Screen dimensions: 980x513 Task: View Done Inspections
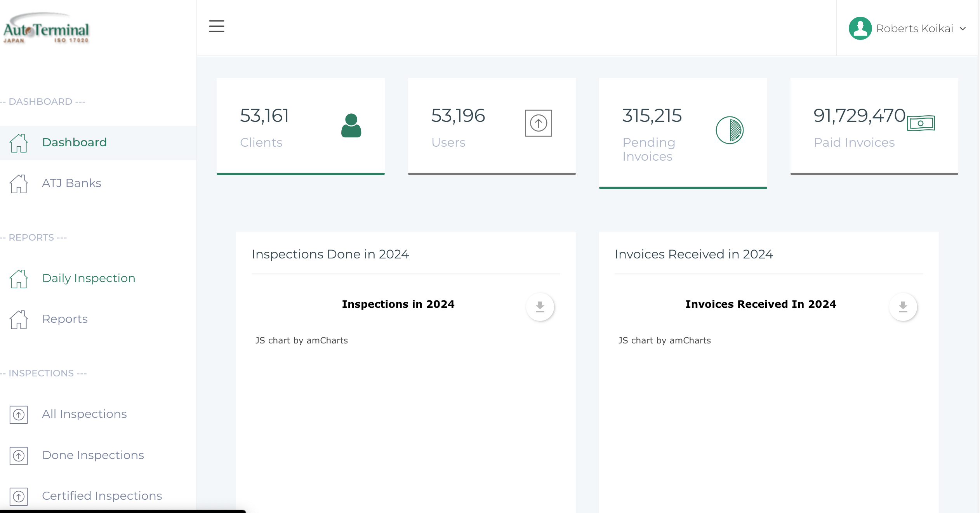tap(93, 455)
